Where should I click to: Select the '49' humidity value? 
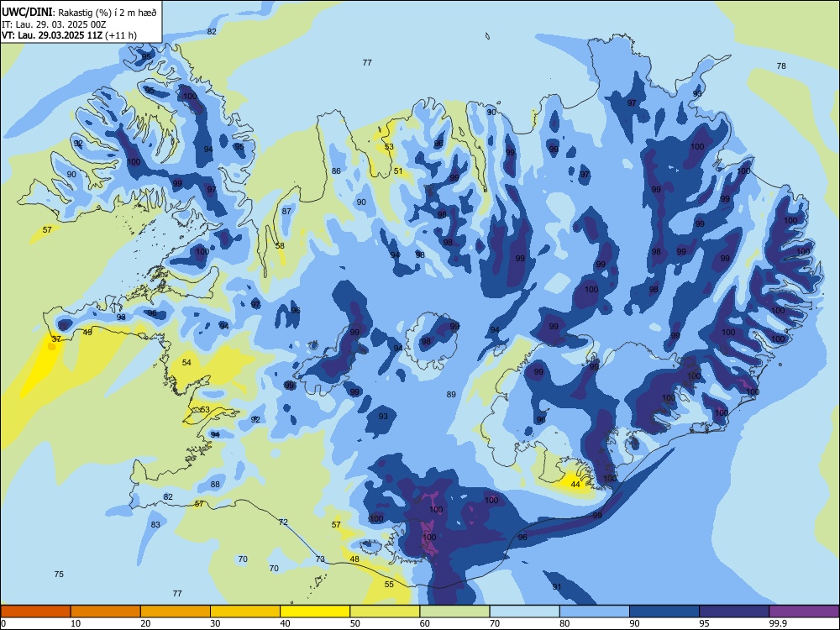(87, 332)
